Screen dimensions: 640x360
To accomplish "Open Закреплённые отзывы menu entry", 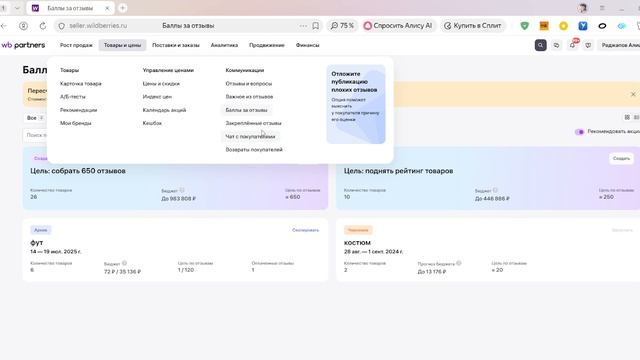I will 253,123.
